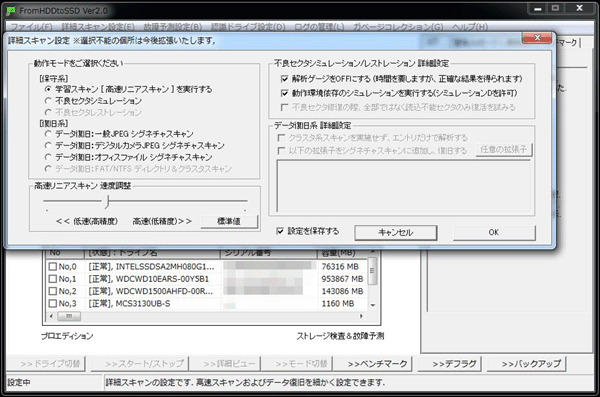Click drive list vertical scrollbar down arrow
This screenshot has height=397, width=600.
pos(372,305)
